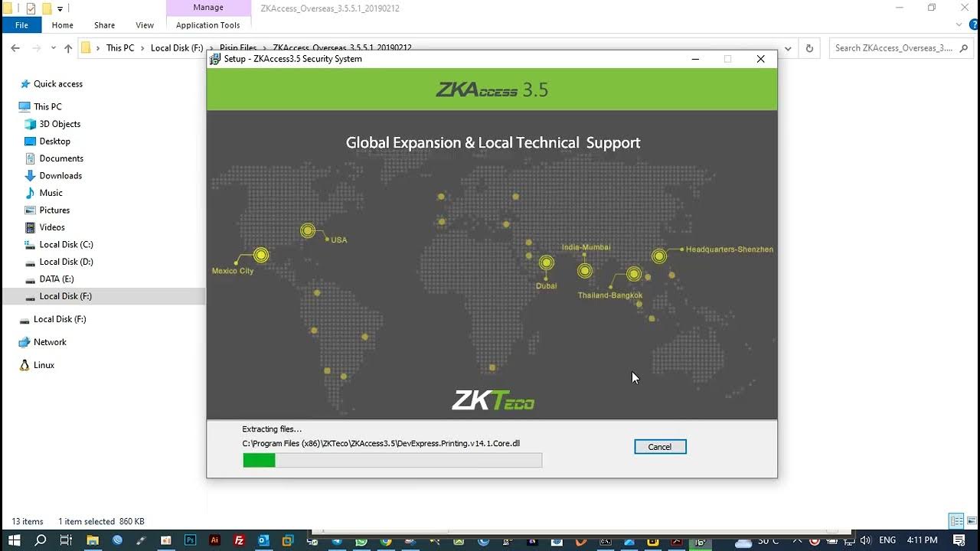Go back in Explorer navigation
This screenshot has height=551, width=980.
(15, 48)
